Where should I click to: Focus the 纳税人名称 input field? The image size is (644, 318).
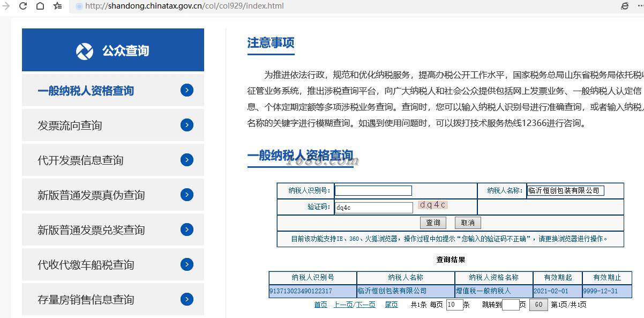565,190
